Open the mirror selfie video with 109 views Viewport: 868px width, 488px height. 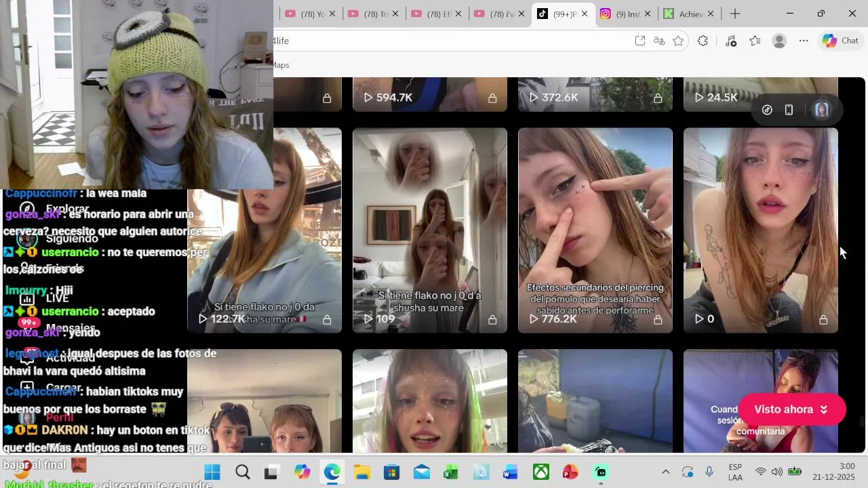click(430, 230)
